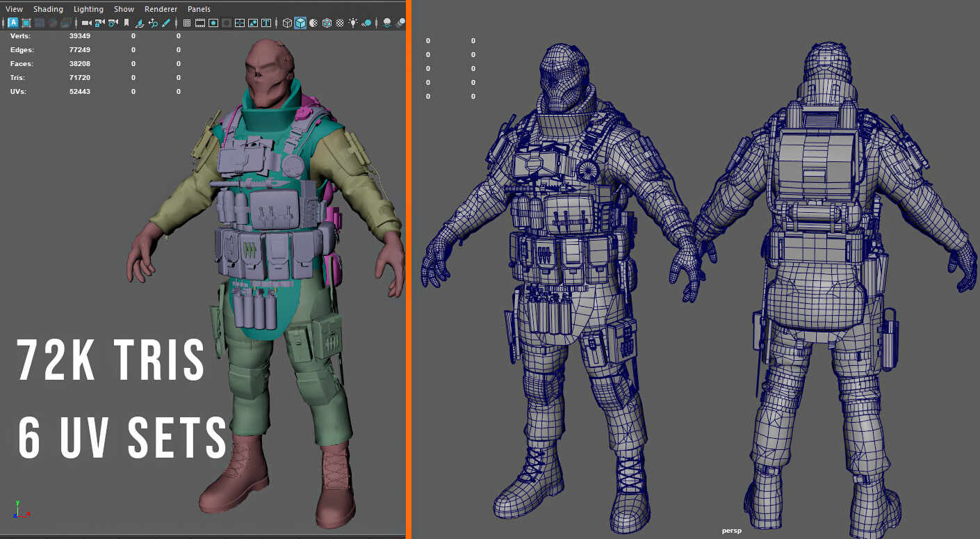Click the Motion Blur icon at toolbar end
This screenshot has height=539, width=980.
(401, 23)
